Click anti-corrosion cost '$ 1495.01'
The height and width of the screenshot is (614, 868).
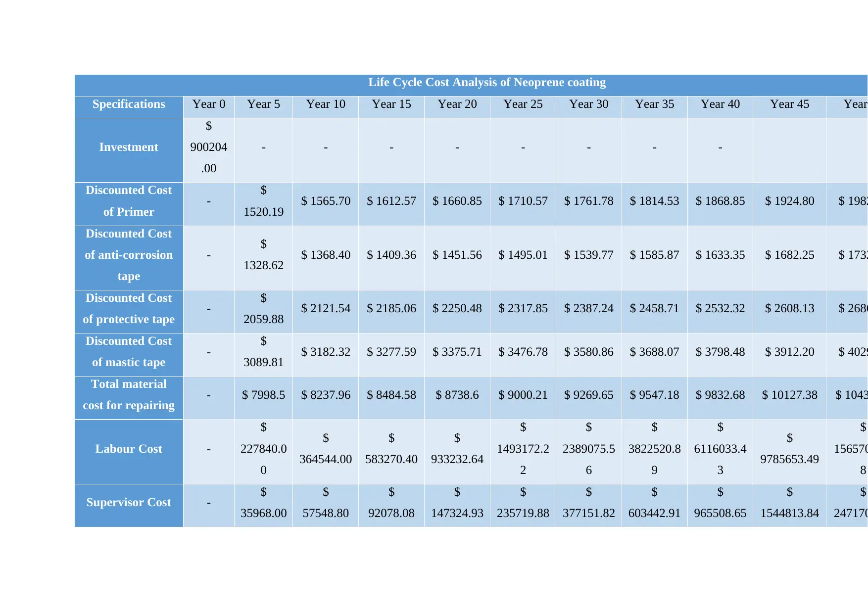click(523, 255)
